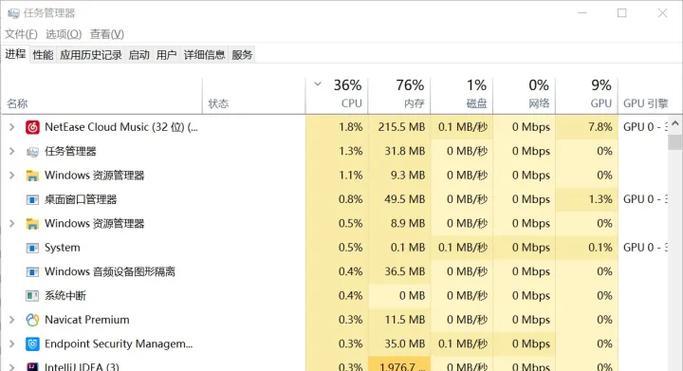Expand the 任务管理器 process row
This screenshot has height=371, width=683.
tap(12, 152)
